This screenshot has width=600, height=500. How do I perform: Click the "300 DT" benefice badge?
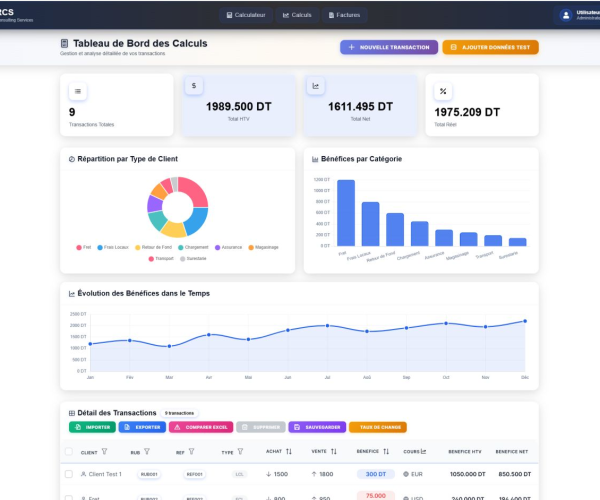click(x=376, y=474)
